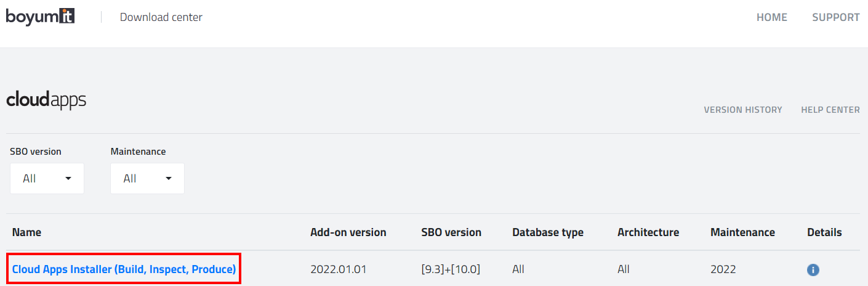Sort by the Name column header

[x=26, y=232]
